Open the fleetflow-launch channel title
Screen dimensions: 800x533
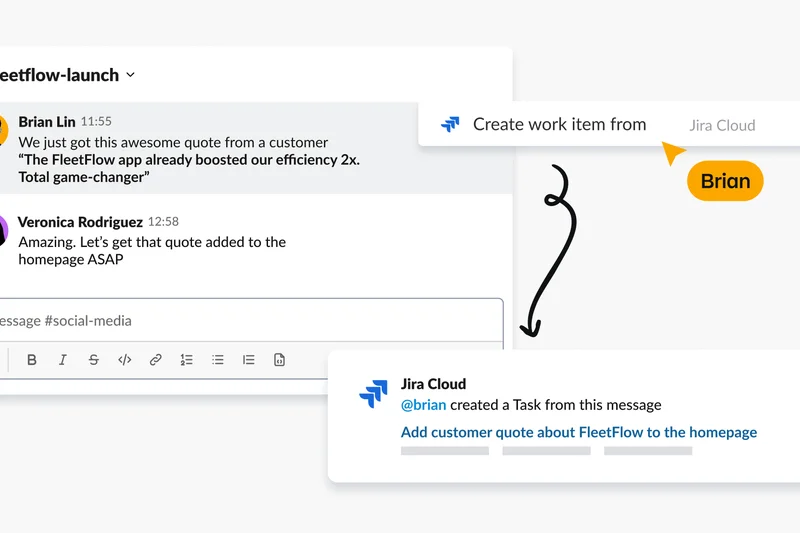[x=59, y=75]
